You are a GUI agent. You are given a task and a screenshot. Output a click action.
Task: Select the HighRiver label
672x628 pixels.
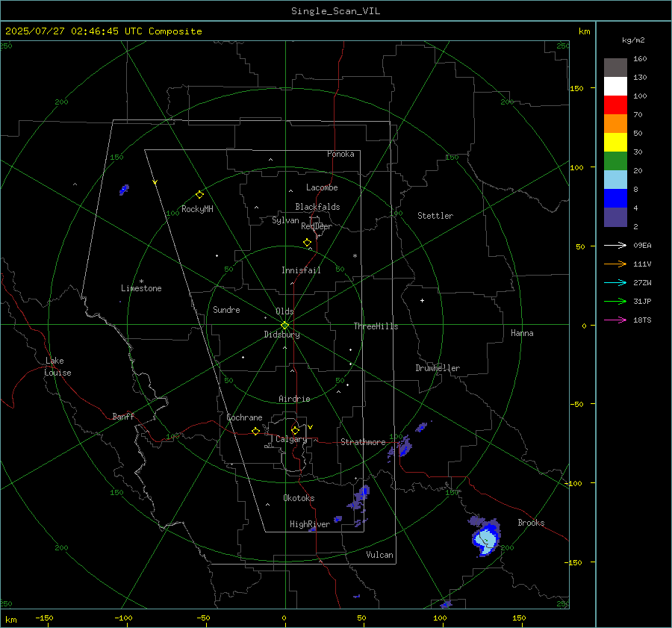(x=310, y=524)
